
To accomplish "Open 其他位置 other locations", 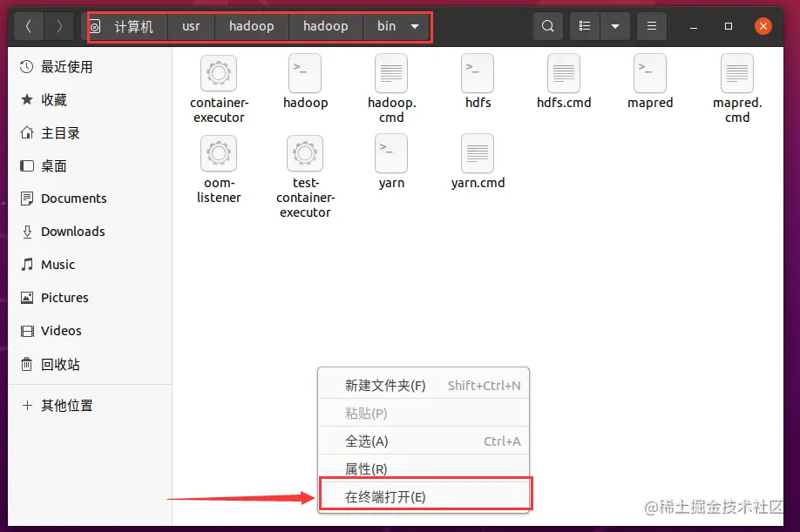I will (x=90, y=406).
